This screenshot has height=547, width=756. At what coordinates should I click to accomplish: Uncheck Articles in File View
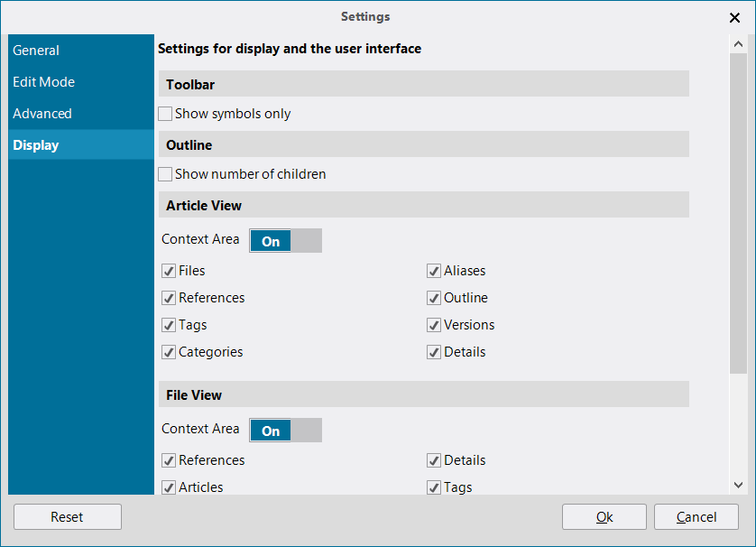[169, 487]
